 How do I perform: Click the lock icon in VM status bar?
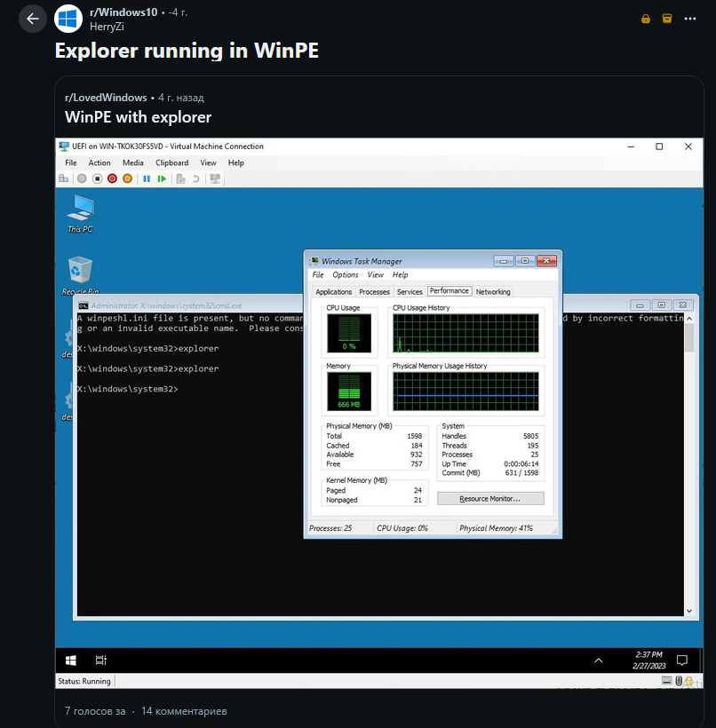coord(688,681)
